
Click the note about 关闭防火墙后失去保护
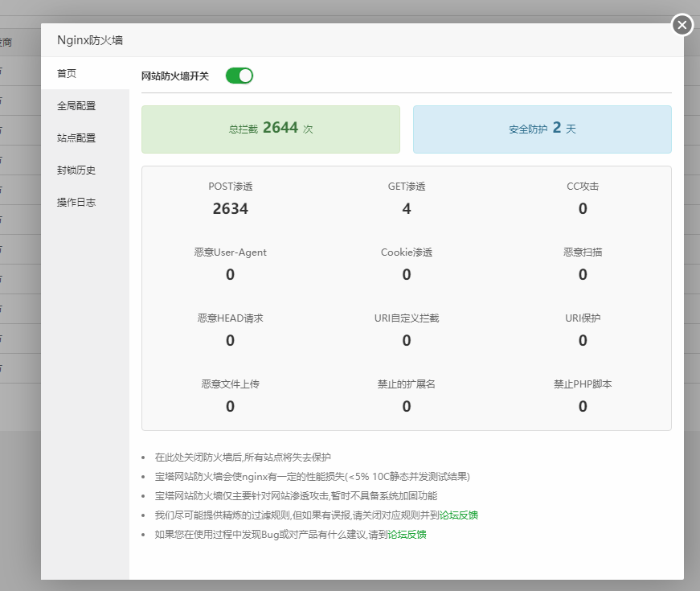(x=243, y=457)
